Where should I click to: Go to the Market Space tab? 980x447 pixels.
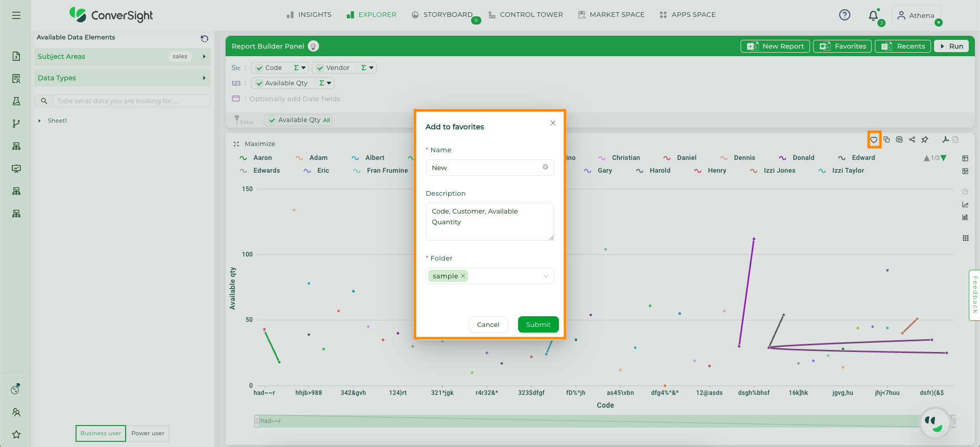(x=611, y=15)
